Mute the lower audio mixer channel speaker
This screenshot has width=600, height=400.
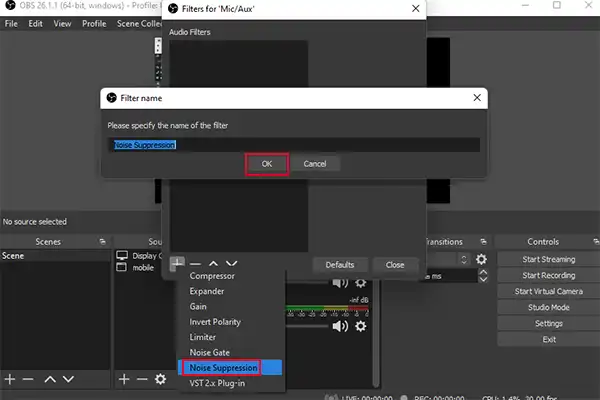(x=340, y=326)
